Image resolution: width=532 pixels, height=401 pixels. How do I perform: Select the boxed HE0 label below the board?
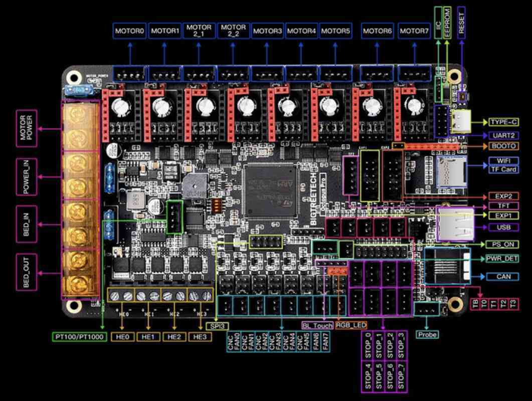[x=122, y=337]
